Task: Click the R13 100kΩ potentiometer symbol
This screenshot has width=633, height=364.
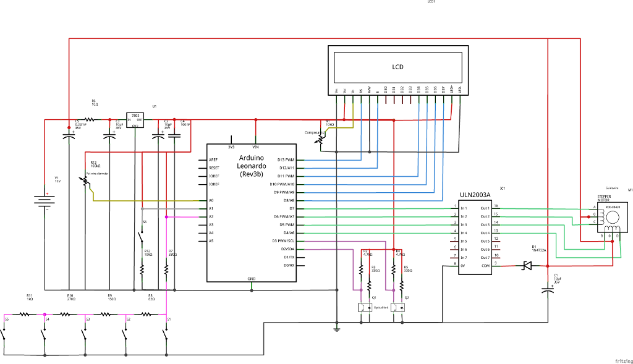Action: [85, 181]
